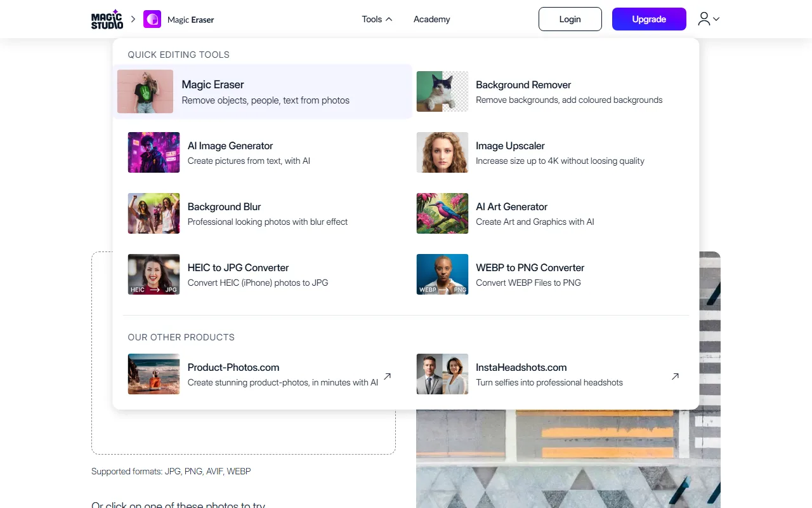Click the Background Remover cat thumbnail
Screen dimensions: 812x508
pos(442,91)
